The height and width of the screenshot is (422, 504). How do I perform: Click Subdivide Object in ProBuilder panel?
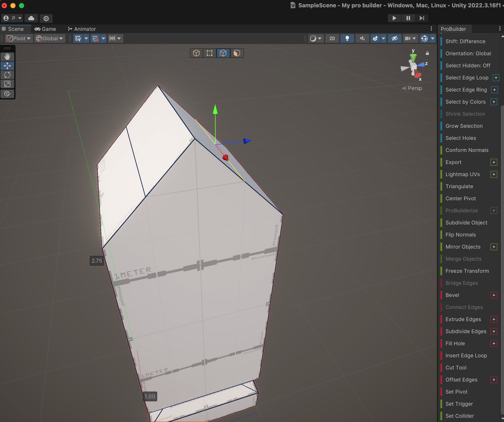click(466, 223)
